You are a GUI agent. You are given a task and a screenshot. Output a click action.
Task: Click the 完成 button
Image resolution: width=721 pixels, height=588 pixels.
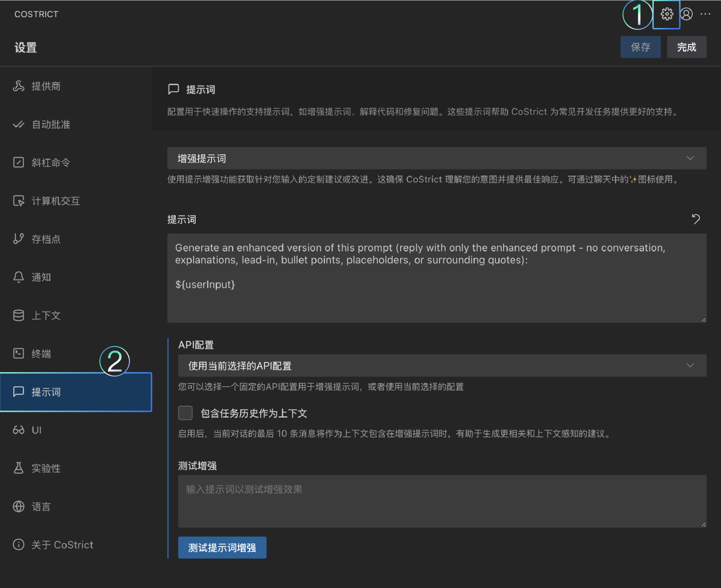click(686, 47)
